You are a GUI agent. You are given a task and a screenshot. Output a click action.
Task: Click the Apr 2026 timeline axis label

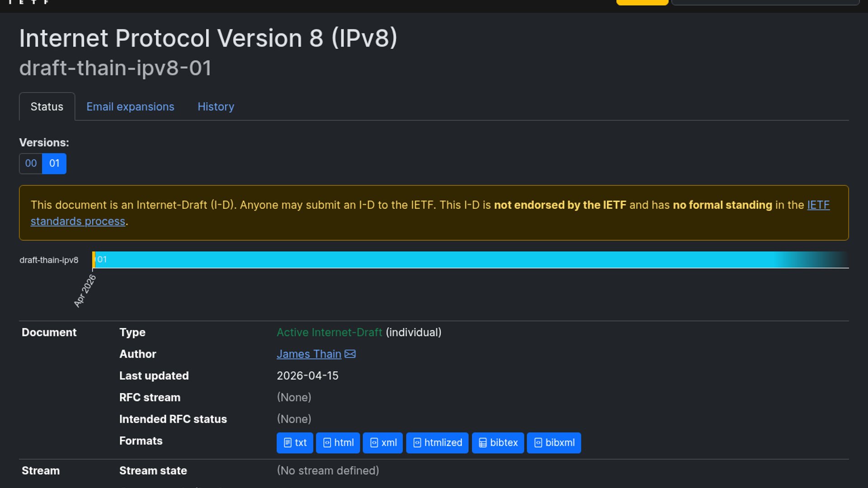[x=85, y=291]
